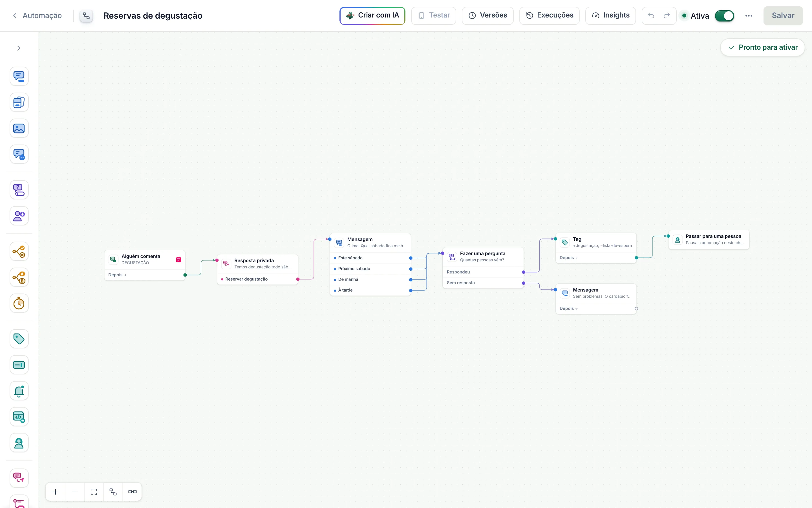Click the Pronto para ativar status
The height and width of the screenshot is (508, 812).
762,47
